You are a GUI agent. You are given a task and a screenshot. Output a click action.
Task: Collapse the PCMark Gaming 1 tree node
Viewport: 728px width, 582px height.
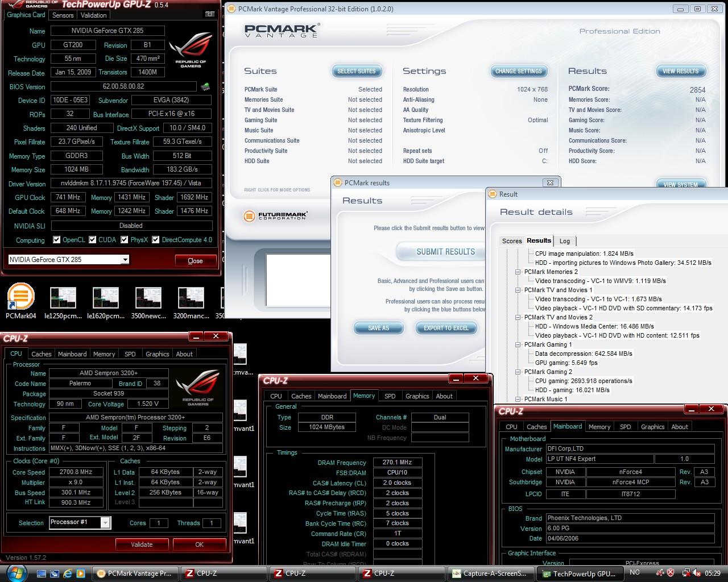518,344
